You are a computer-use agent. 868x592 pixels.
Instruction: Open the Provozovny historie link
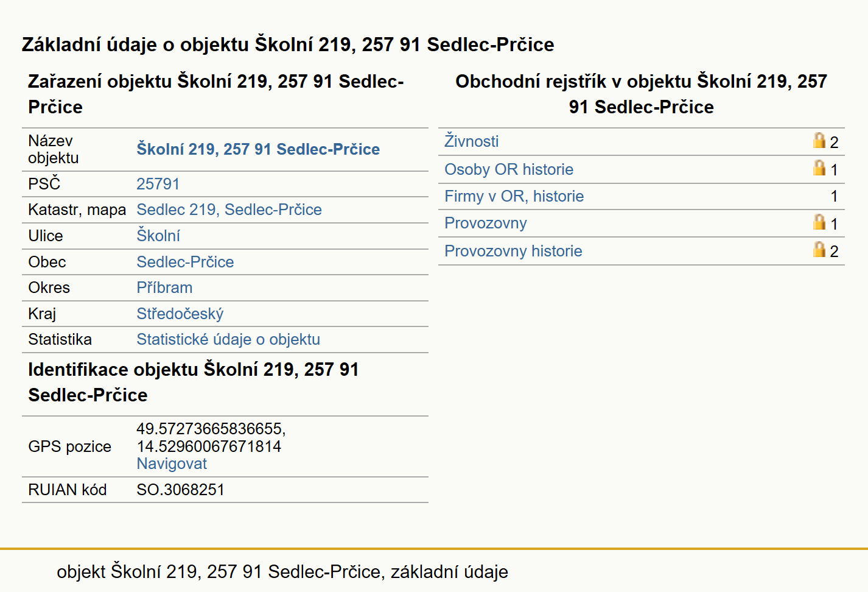[513, 251]
